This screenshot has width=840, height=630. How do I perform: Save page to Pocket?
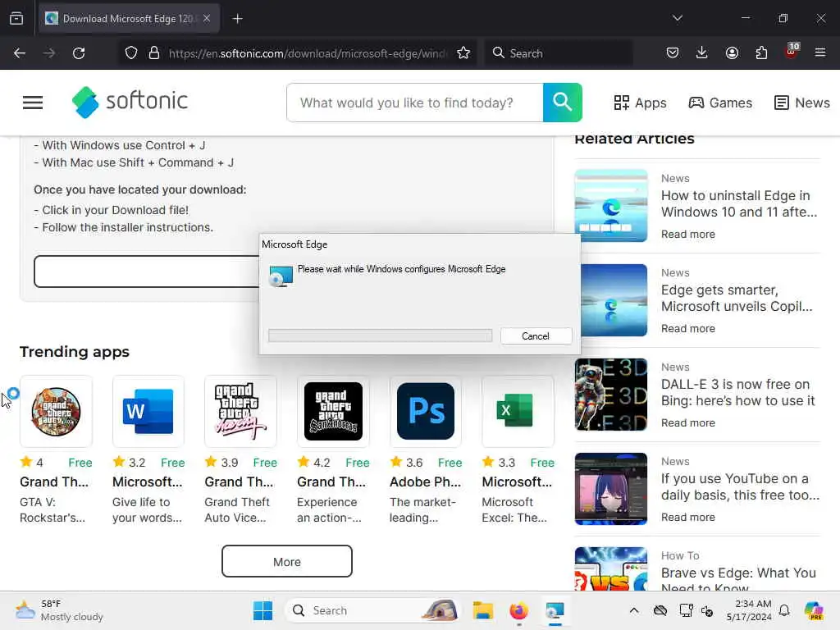pos(673,53)
